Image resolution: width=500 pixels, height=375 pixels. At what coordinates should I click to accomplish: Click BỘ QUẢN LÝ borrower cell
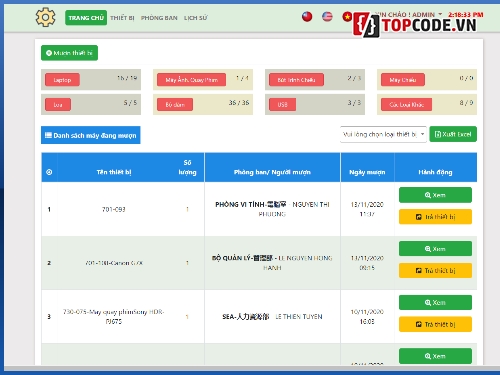click(272, 263)
